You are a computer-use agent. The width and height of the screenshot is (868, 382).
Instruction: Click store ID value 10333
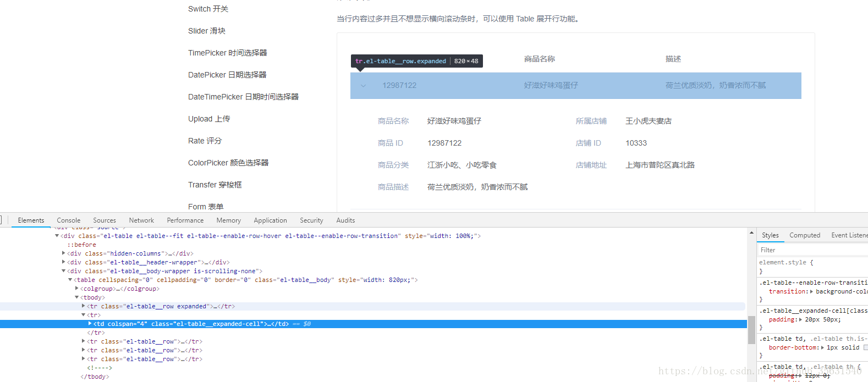(x=636, y=143)
